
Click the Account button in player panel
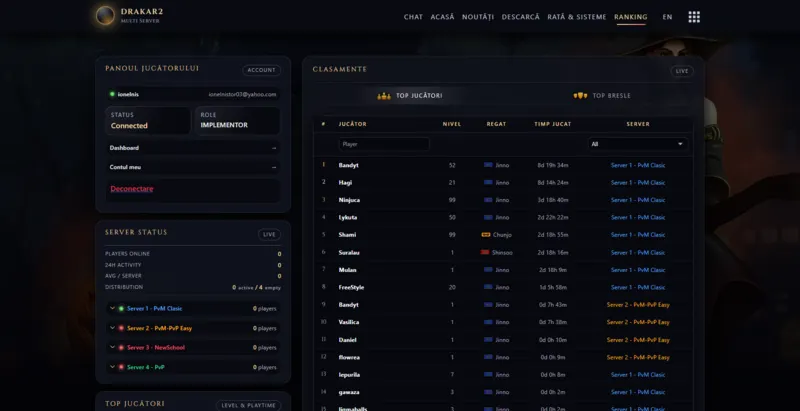click(261, 70)
